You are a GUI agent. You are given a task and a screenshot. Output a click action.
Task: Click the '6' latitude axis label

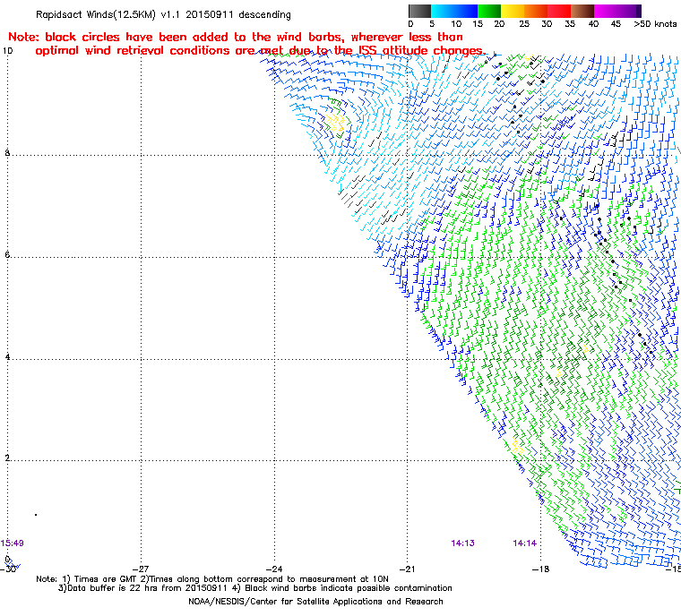7,255
